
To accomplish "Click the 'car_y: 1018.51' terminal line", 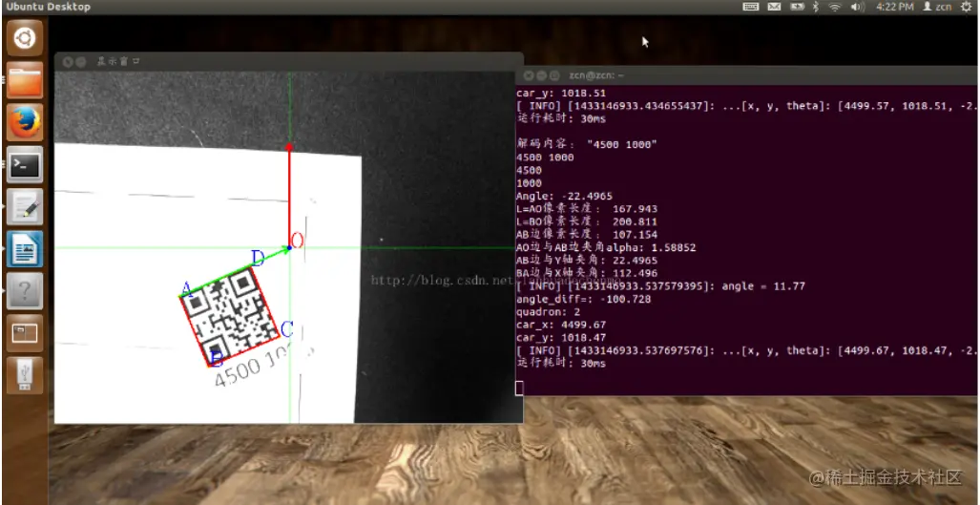I will [x=561, y=94].
